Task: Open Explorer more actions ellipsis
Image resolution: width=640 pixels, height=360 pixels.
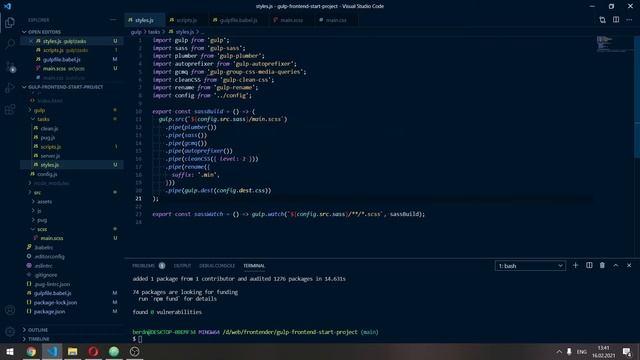Action: (113, 20)
